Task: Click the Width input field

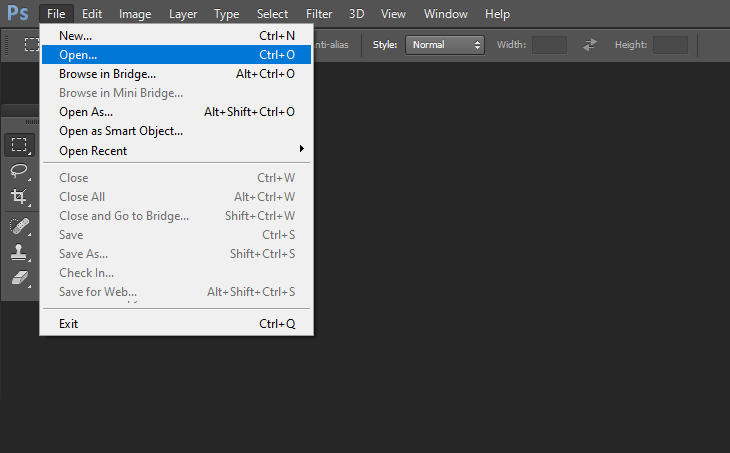Action: (549, 45)
